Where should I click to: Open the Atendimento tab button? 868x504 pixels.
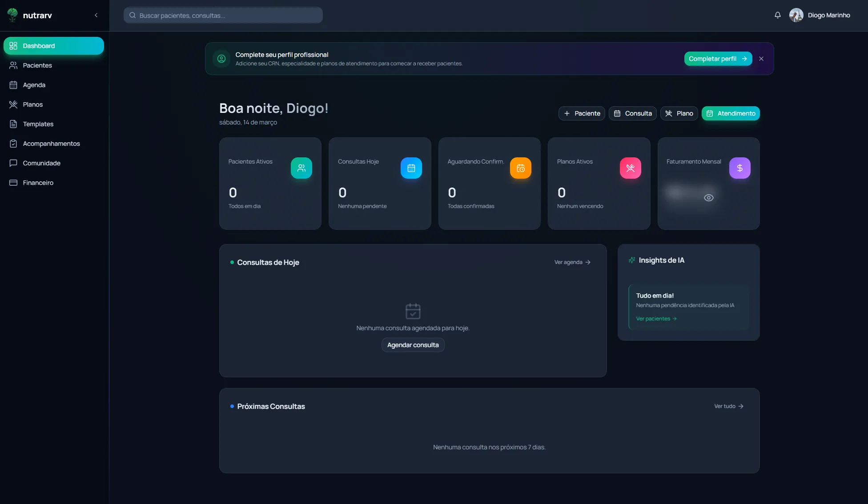click(x=731, y=113)
